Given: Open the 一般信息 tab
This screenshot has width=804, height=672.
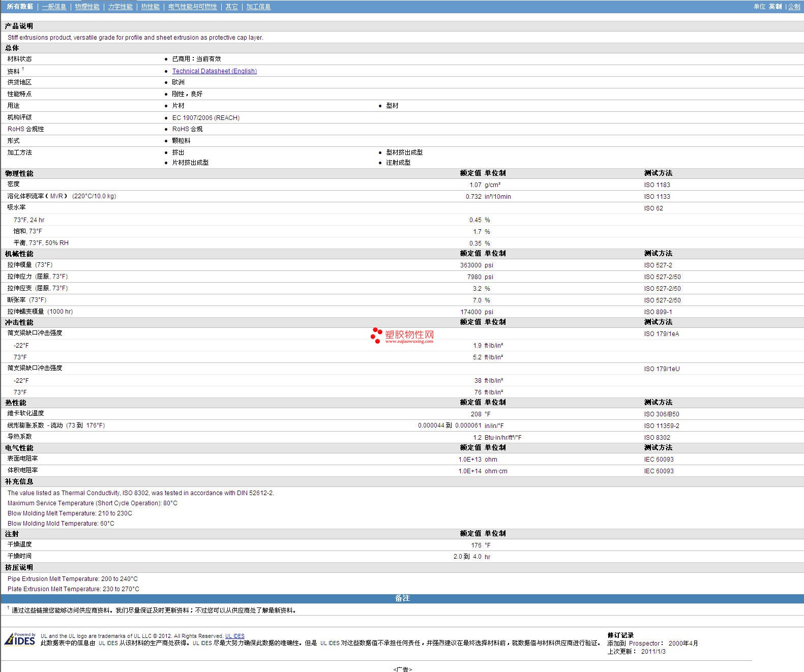Looking at the screenshot, I should coord(54,7).
